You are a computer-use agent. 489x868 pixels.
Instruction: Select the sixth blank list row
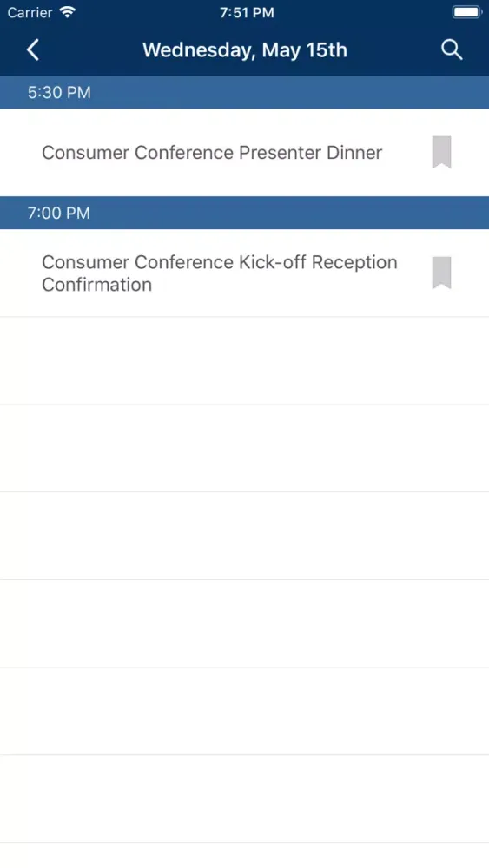(244, 799)
